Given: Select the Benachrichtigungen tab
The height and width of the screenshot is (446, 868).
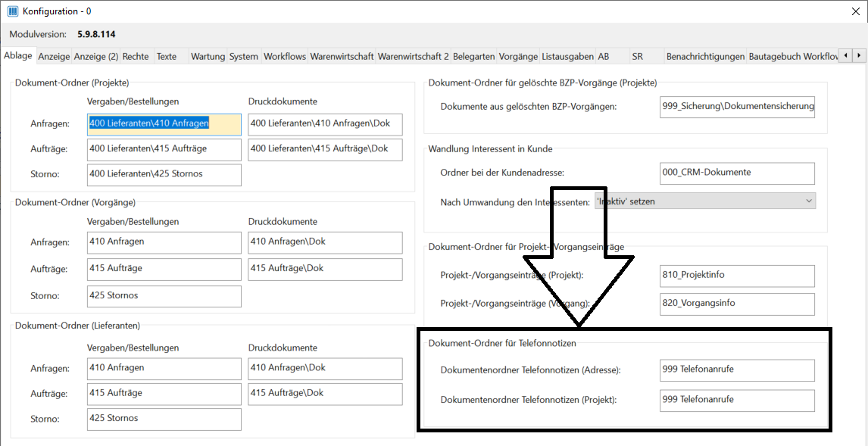Looking at the screenshot, I should point(705,57).
